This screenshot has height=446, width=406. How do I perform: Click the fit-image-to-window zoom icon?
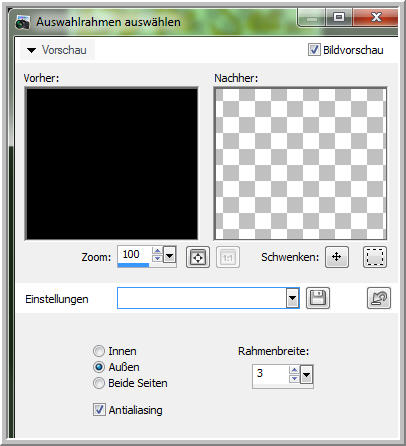pos(198,257)
